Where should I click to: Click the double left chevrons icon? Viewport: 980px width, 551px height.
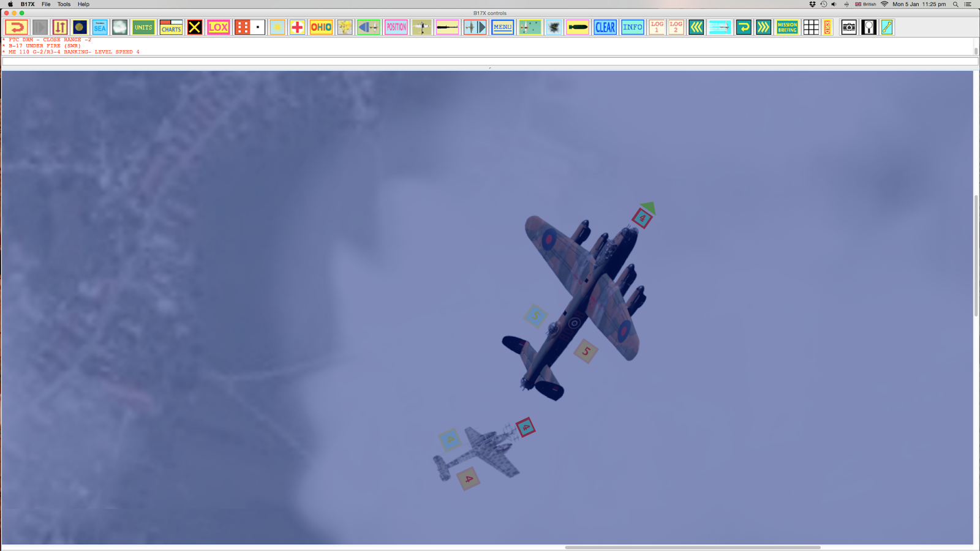(x=696, y=27)
